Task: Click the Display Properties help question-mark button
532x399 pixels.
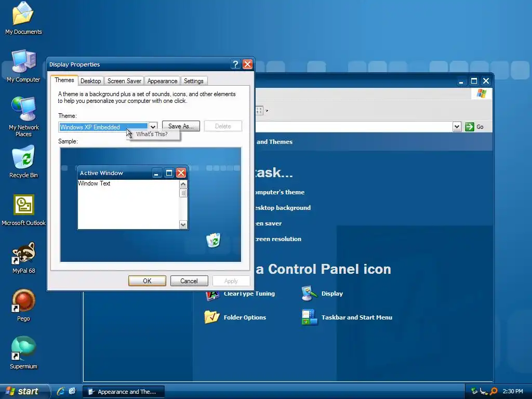Action: [235, 64]
